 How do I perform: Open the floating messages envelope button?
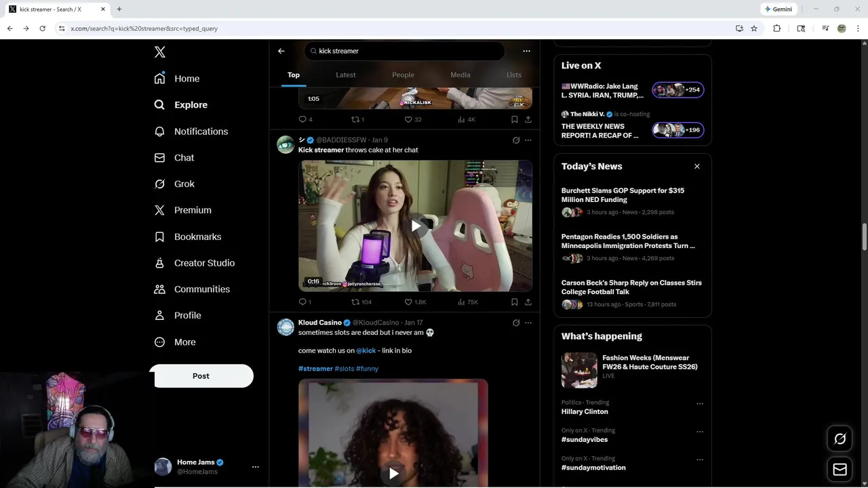[x=840, y=469]
